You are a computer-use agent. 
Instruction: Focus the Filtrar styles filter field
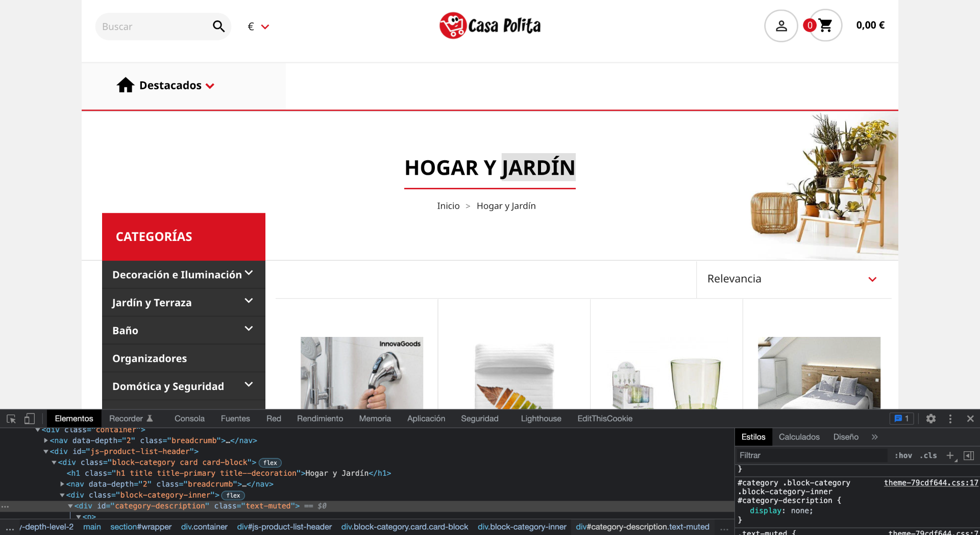812,455
